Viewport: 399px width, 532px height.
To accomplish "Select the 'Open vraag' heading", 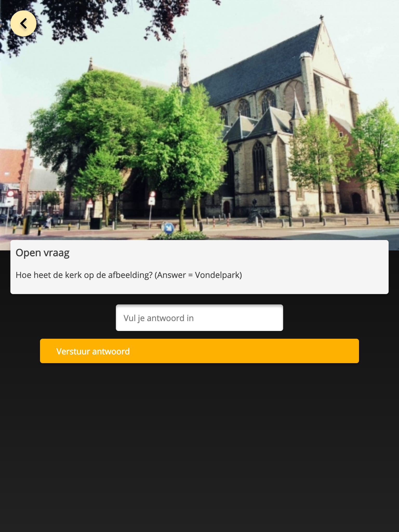I will [x=43, y=253].
